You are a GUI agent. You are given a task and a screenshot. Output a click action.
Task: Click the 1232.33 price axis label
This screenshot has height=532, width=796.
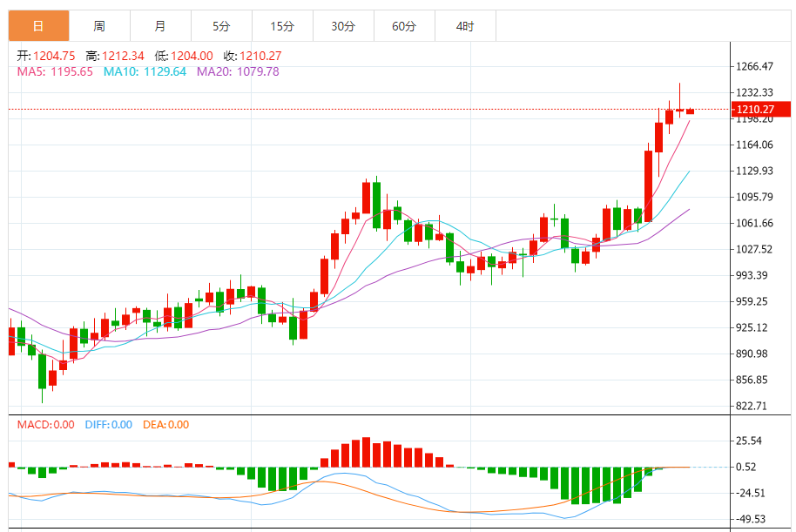(755, 92)
